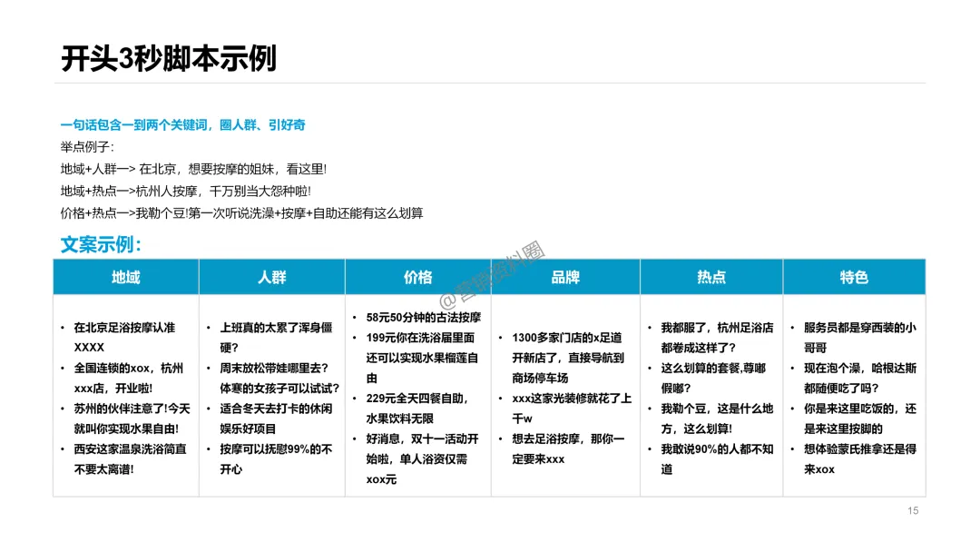Select bullet 好消息,双十一活动开始啦
Screen dimensions: 980x552
[x=422, y=459]
